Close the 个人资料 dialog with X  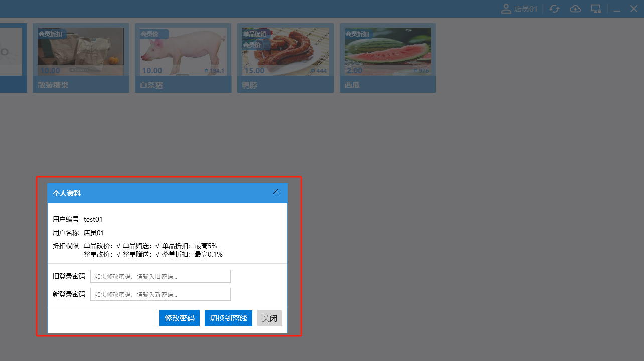click(x=276, y=191)
